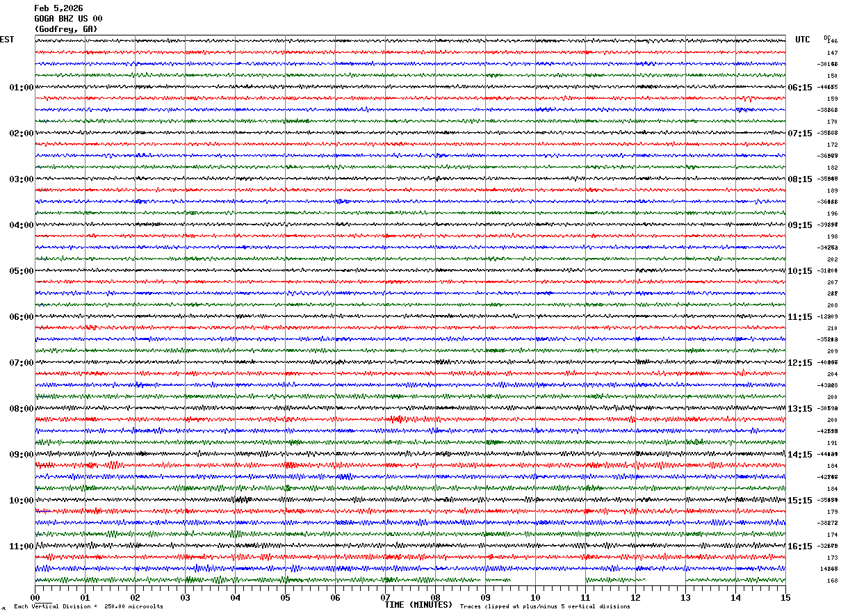Click the date label 'Feb 5,2026'
This screenshot has width=841, height=616.
coord(58,8)
